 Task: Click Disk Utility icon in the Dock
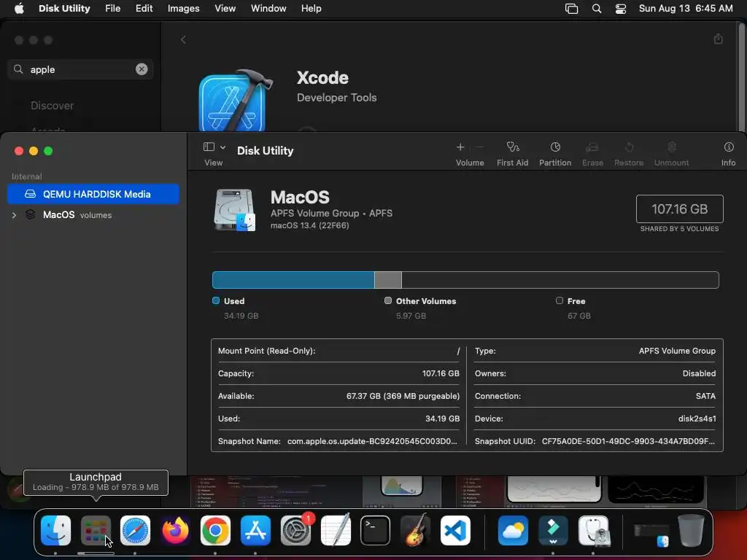593,531
